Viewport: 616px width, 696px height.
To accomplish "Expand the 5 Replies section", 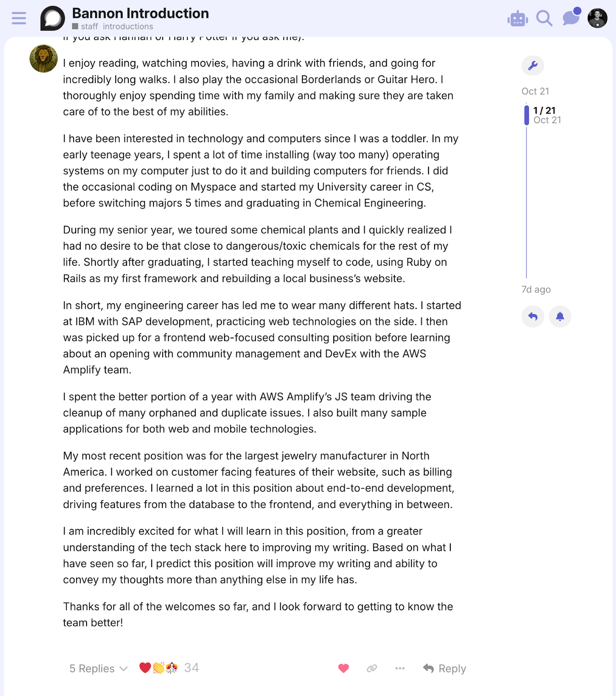I will tap(98, 668).
